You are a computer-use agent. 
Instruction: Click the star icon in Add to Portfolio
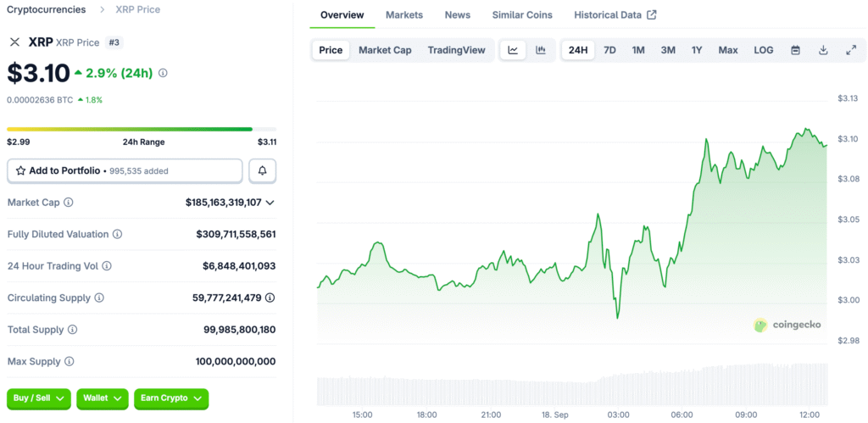coord(20,171)
